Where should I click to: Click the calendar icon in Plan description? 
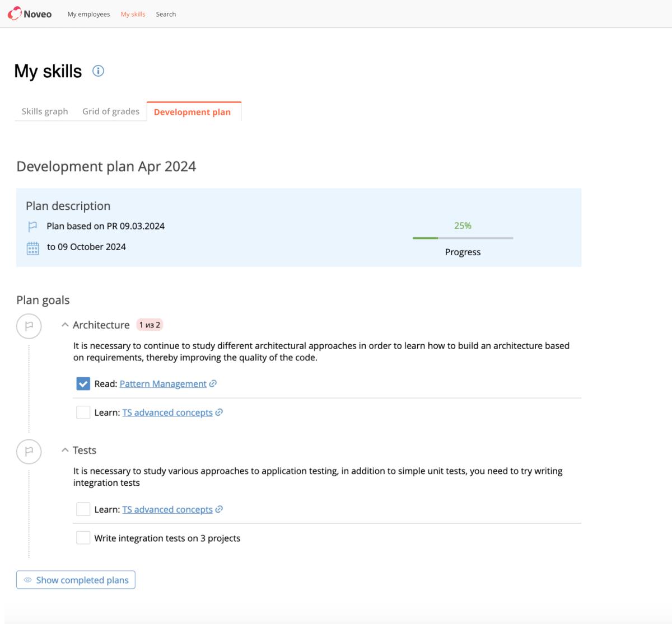point(32,248)
